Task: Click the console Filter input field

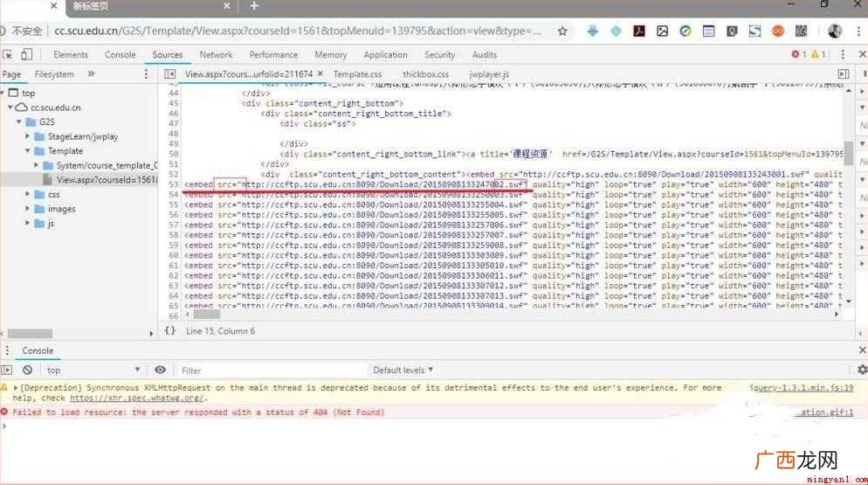Action: point(272,370)
